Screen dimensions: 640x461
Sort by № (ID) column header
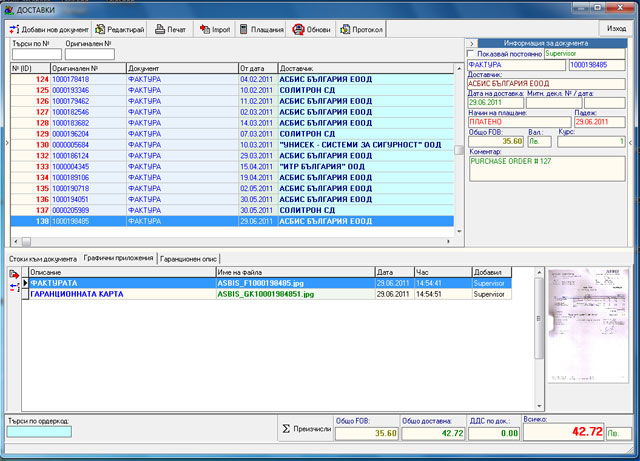point(30,69)
